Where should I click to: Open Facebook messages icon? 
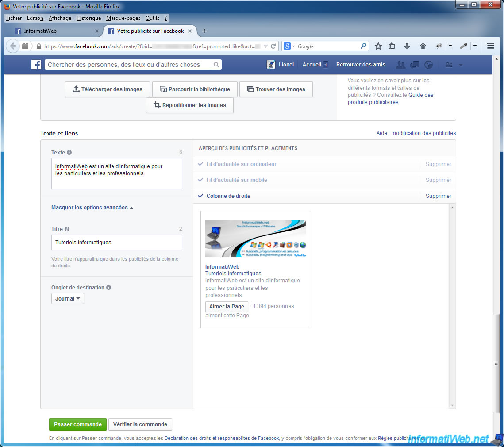click(415, 65)
